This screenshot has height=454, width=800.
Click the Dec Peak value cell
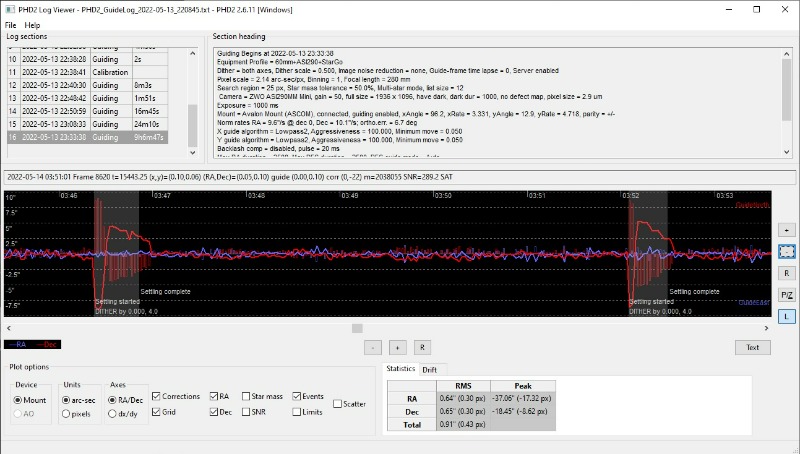[x=523, y=411]
